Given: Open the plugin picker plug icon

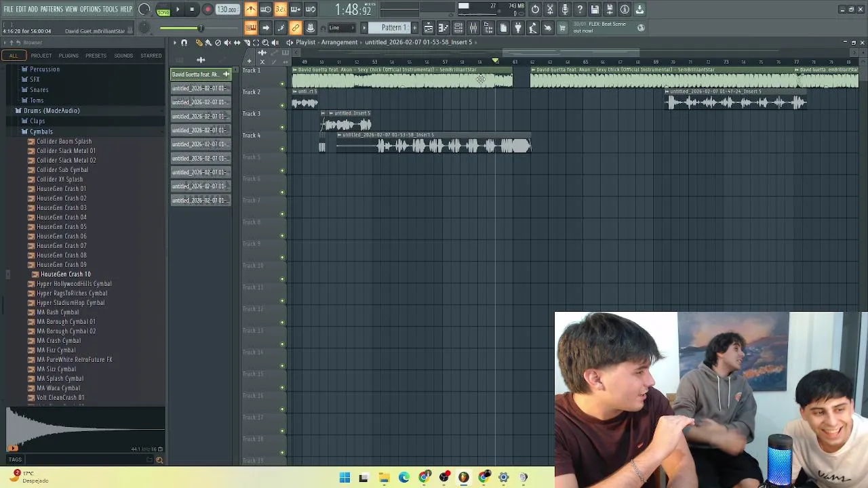Looking at the screenshot, I should pos(517,28).
